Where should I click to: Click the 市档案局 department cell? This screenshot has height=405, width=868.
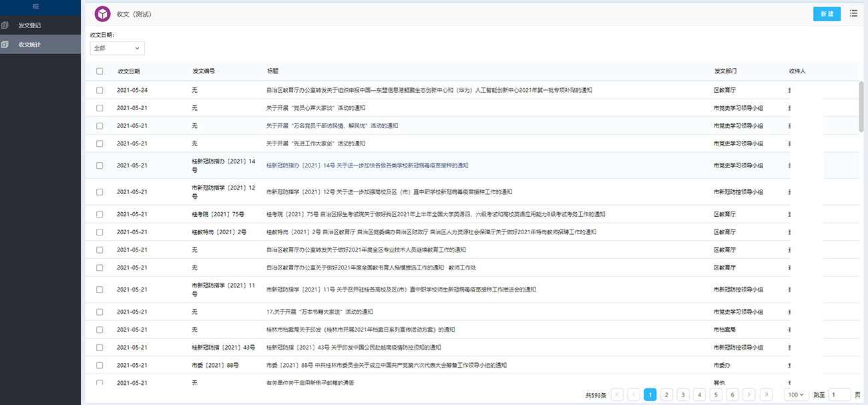724,330
